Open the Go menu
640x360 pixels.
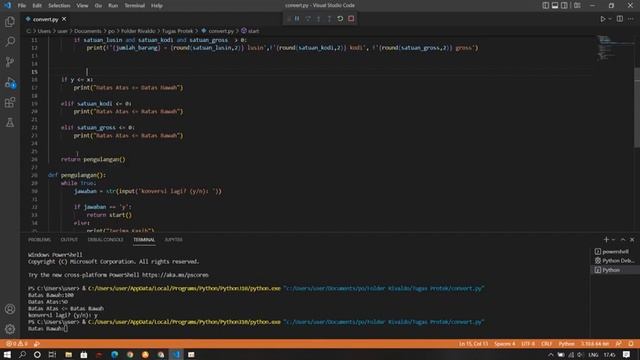(x=98, y=6)
